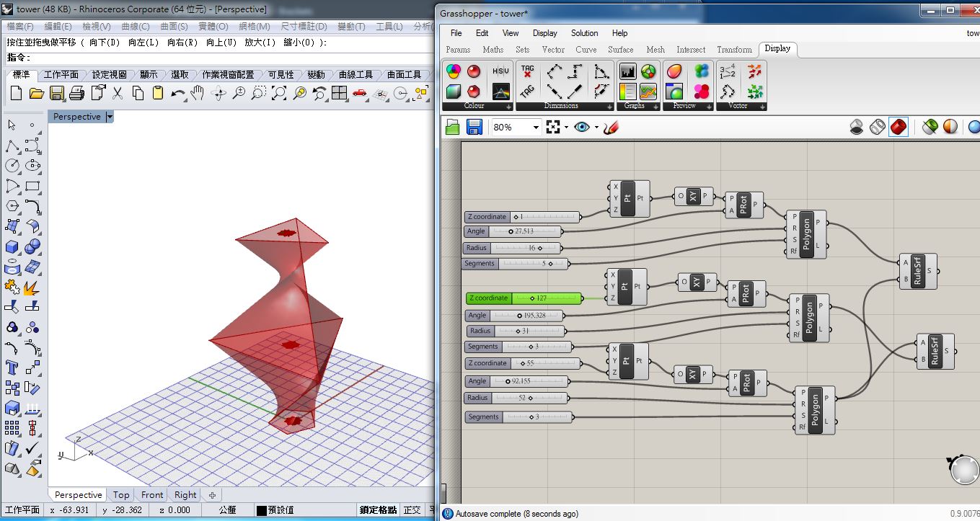
Task: Switch to the Params tab
Action: 459,50
